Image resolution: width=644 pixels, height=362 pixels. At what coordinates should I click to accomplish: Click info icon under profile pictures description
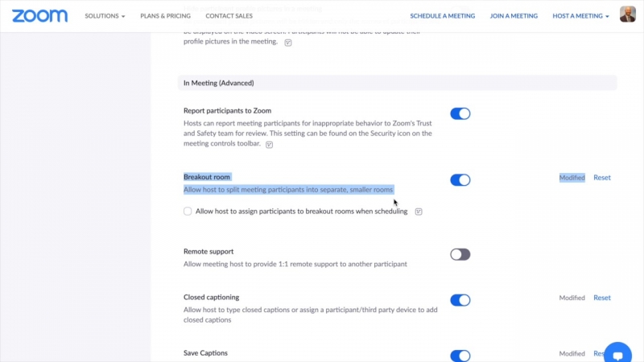(288, 43)
